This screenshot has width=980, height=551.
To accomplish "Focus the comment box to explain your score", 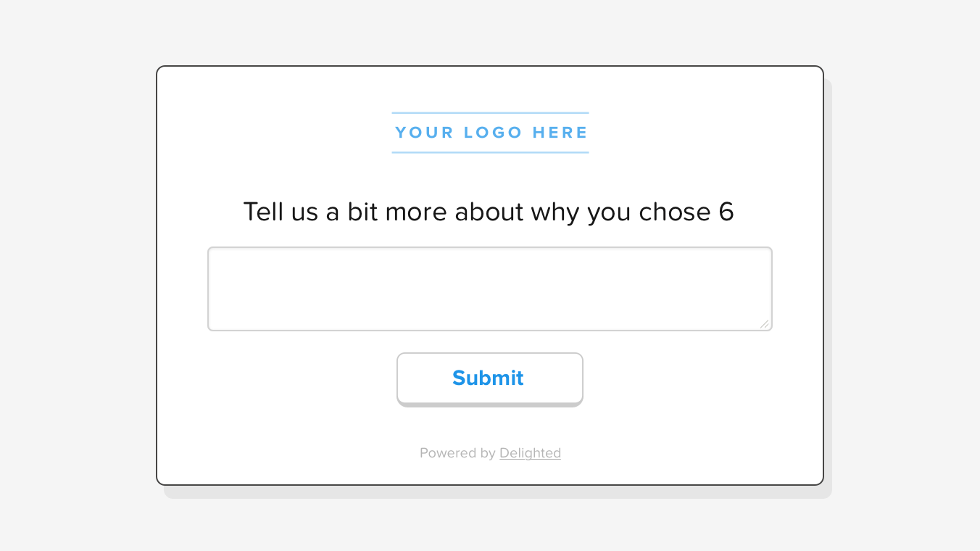I will 489,288.
